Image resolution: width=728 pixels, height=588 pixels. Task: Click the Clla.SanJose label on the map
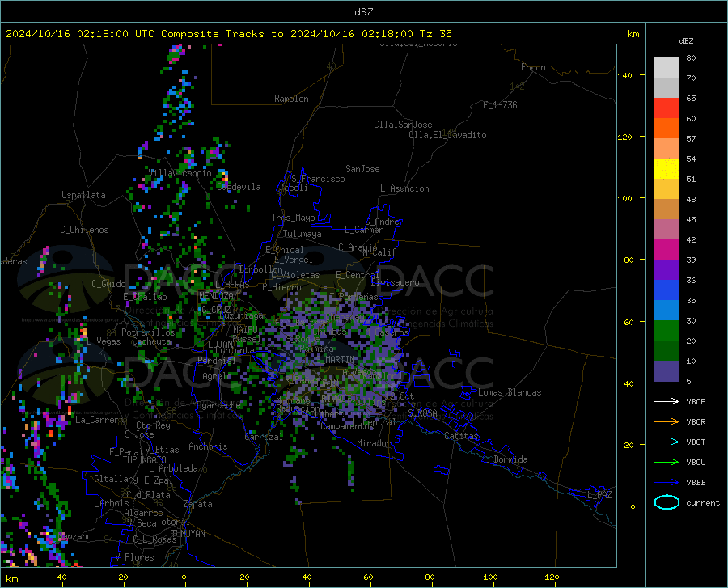pyautogui.click(x=403, y=125)
